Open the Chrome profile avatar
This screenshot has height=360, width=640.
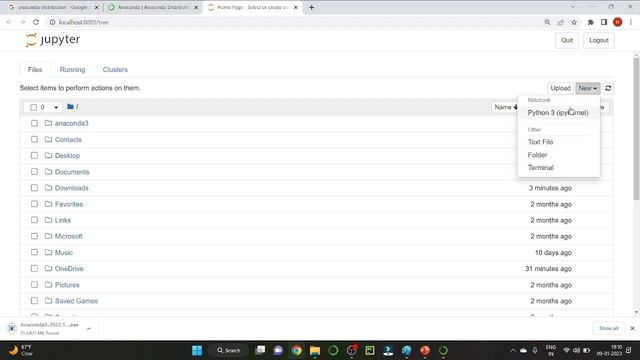[x=617, y=22]
